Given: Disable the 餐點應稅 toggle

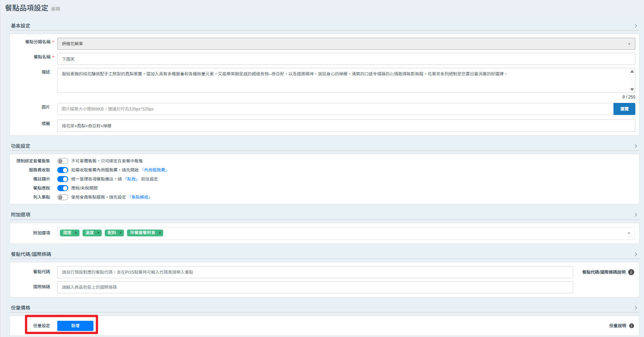Looking at the screenshot, I should click(x=63, y=188).
